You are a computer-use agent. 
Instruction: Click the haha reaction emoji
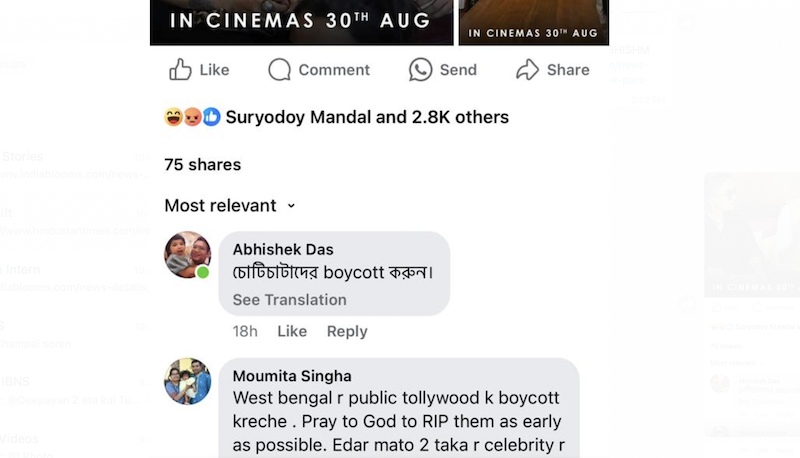pyautogui.click(x=173, y=117)
